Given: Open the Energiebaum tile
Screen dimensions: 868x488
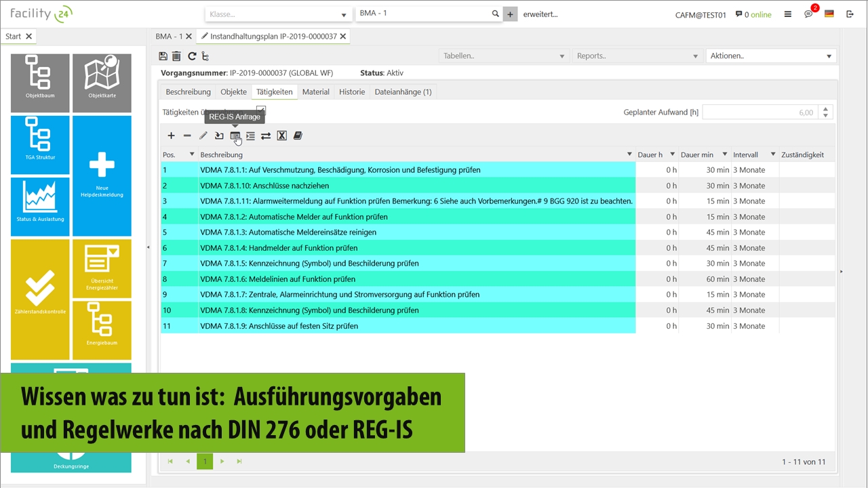Looking at the screenshot, I should coord(102,330).
